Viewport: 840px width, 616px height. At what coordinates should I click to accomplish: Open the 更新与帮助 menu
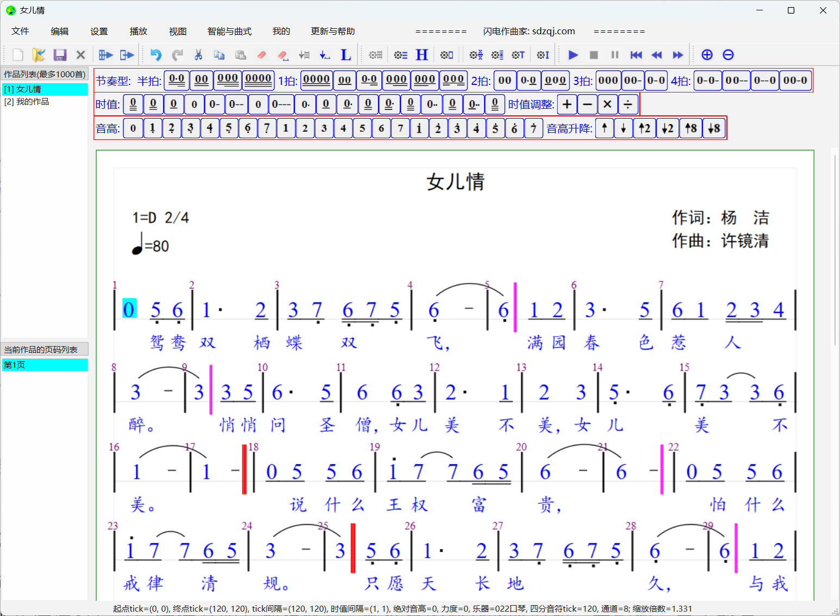(332, 31)
